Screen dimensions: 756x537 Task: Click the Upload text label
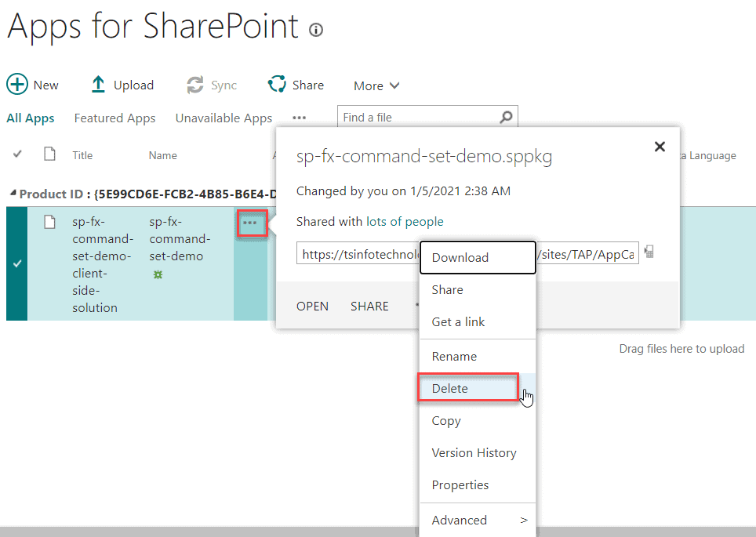[133, 85]
